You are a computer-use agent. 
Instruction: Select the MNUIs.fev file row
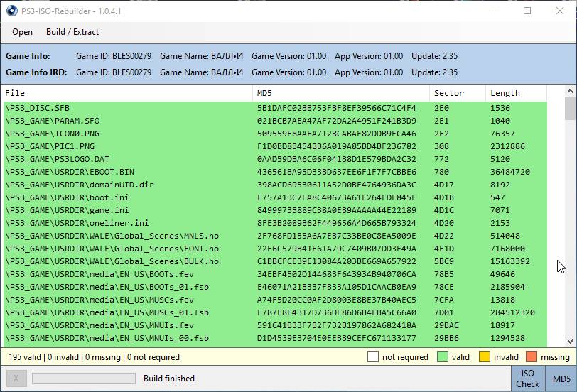tap(275, 325)
